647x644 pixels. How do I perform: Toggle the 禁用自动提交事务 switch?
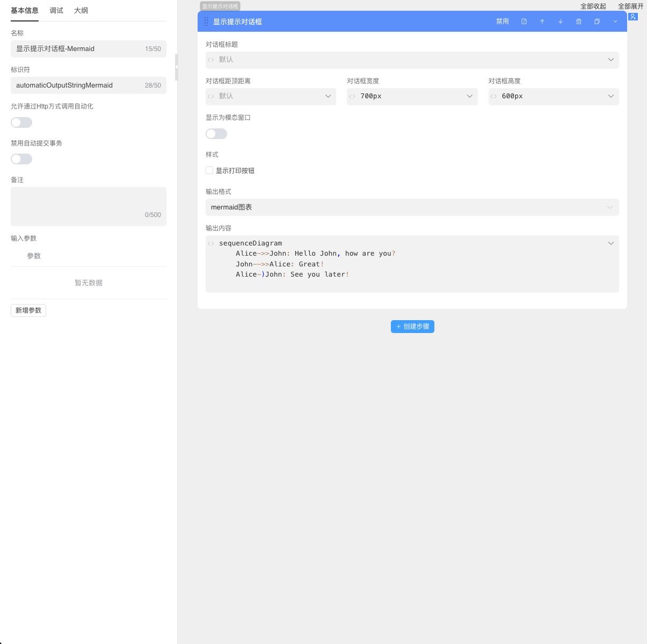tap(21, 159)
